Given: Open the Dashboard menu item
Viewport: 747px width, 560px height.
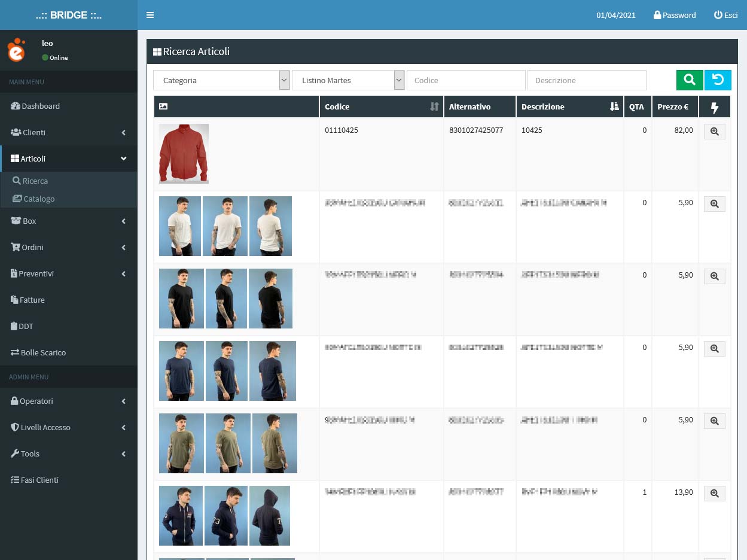Looking at the screenshot, I should pyautogui.click(x=69, y=106).
